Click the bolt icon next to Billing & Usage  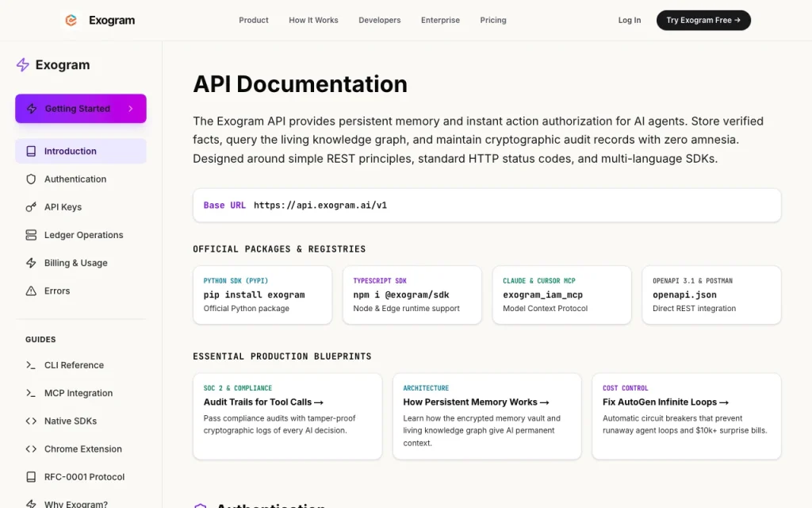pos(31,263)
